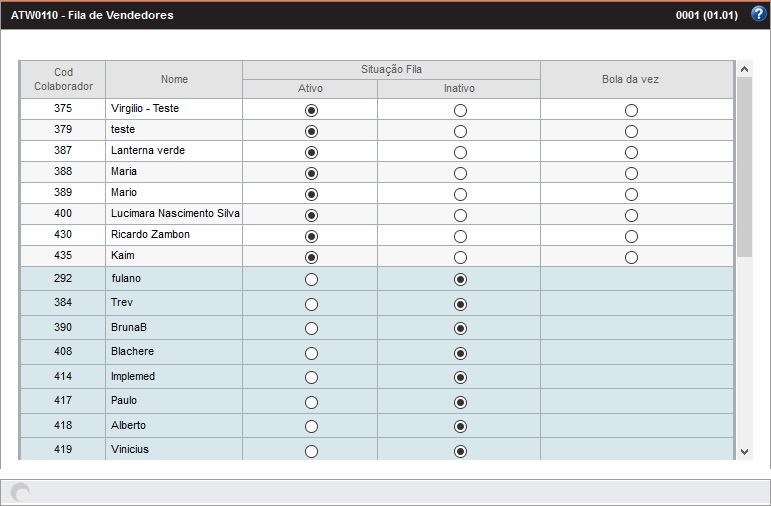Activate fulano with Ativo radio
This screenshot has width=771, height=506.
[311, 280]
